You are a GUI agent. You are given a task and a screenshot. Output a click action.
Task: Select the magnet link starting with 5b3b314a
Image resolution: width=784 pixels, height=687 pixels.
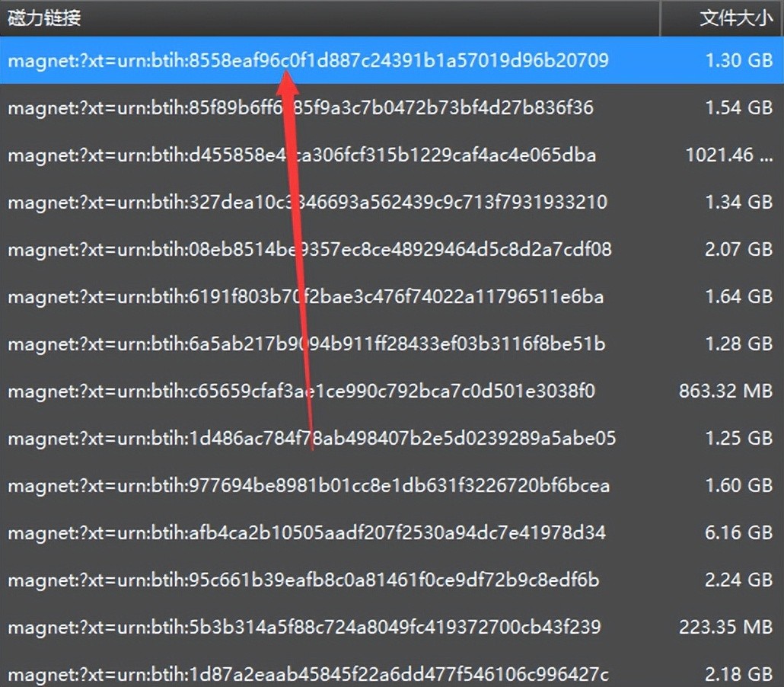click(304, 628)
